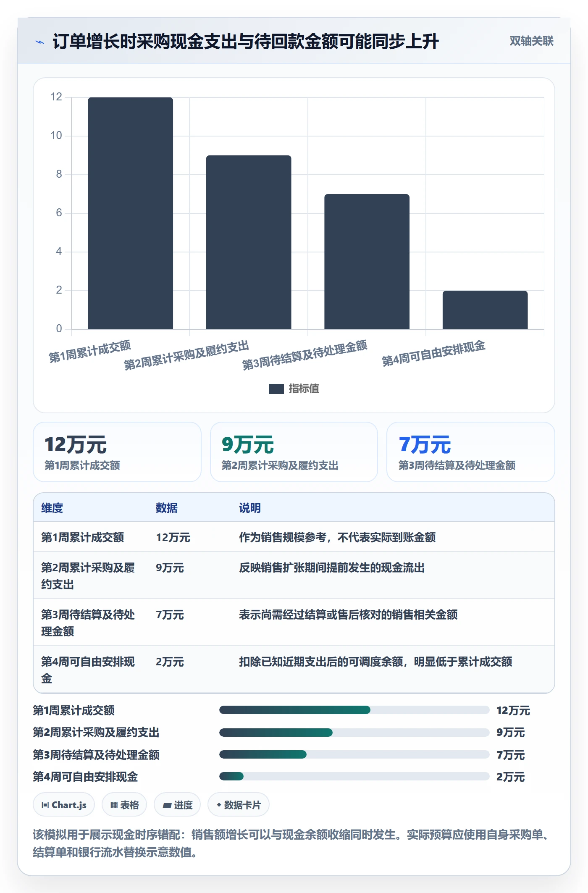Toggle the 指标值 legend swatch

[x=276, y=389]
